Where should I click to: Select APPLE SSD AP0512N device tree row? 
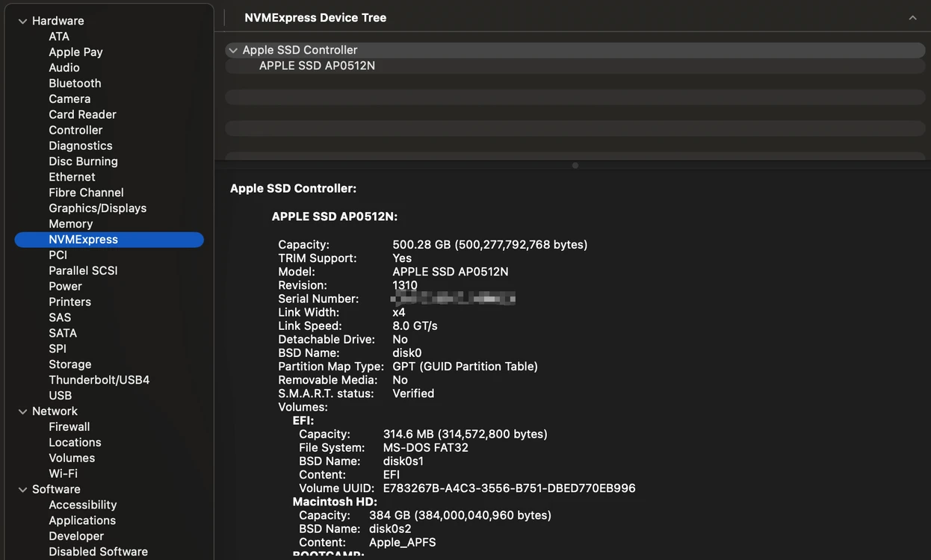click(575, 66)
